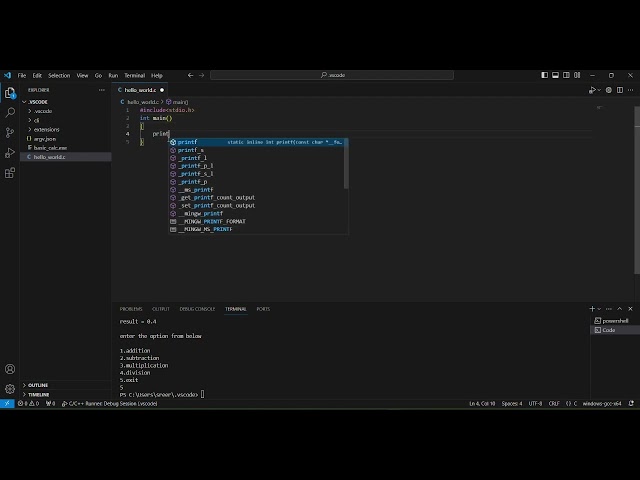Screen dimensions: 640x480
Task: Close the terminal panel
Action: [x=631, y=309]
